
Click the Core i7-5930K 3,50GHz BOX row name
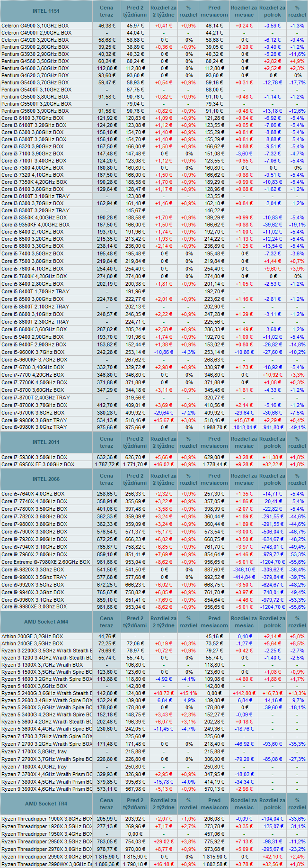[x=35, y=457]
